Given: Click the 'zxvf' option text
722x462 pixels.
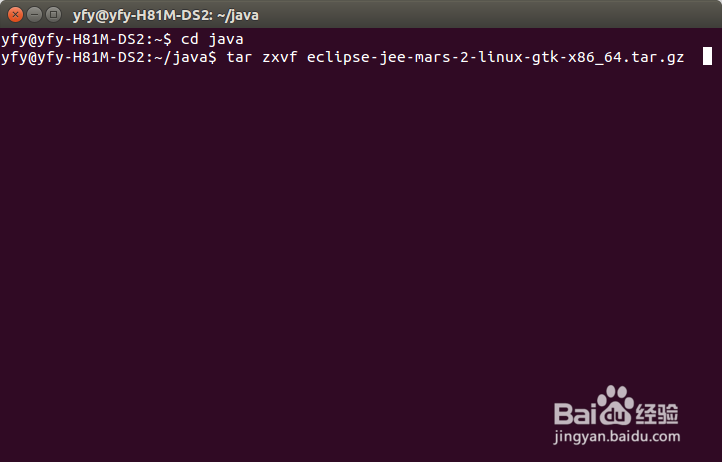Looking at the screenshot, I should [x=279, y=57].
